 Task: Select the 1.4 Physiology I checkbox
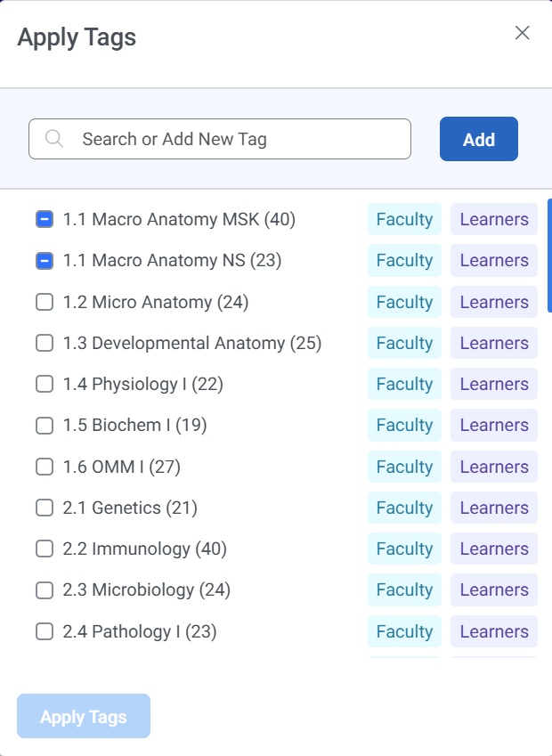(x=45, y=385)
